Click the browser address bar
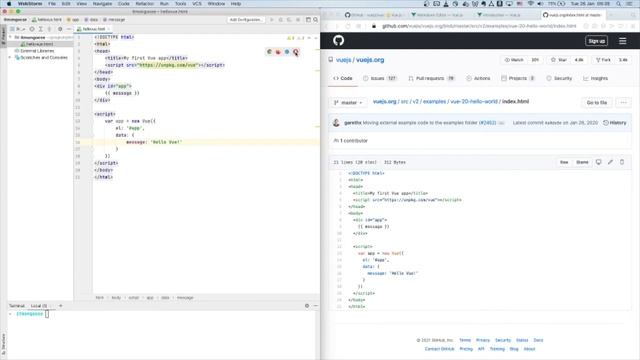 (479, 26)
